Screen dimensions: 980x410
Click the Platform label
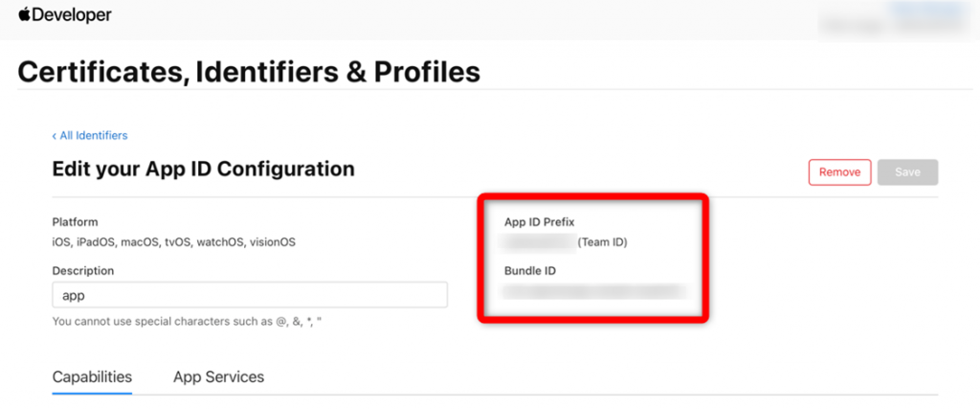(75, 222)
